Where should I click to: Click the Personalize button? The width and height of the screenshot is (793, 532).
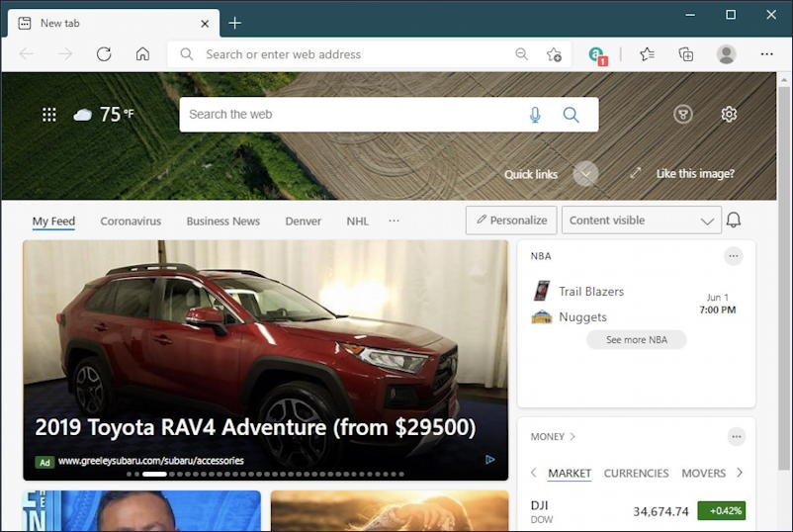coord(511,220)
